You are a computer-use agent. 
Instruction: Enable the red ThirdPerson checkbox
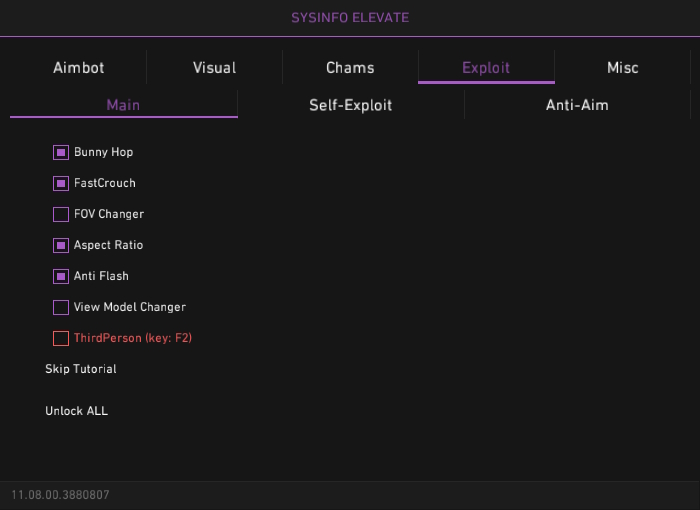61,339
